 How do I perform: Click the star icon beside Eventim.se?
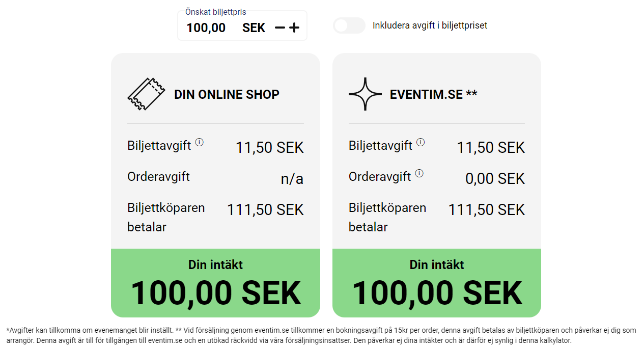point(365,94)
